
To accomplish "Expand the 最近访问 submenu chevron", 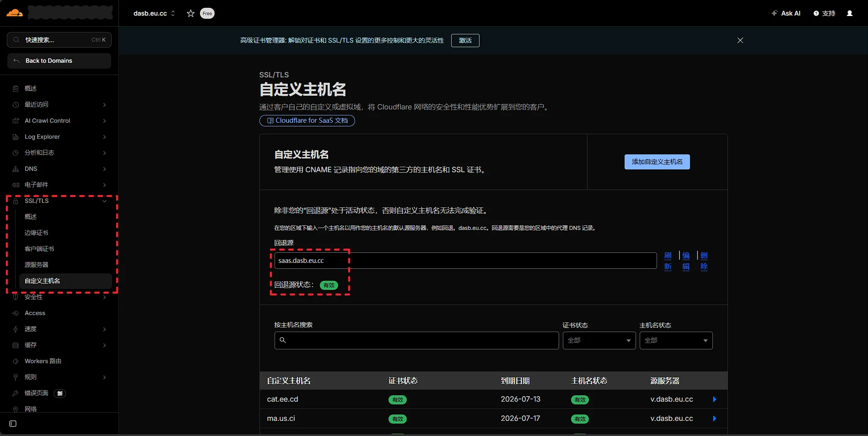I will tap(104, 104).
